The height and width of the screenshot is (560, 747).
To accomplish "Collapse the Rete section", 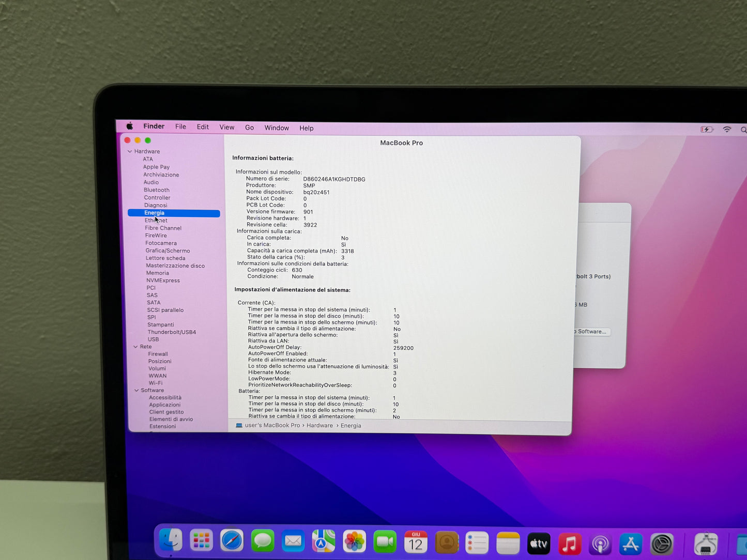I will pos(136,347).
